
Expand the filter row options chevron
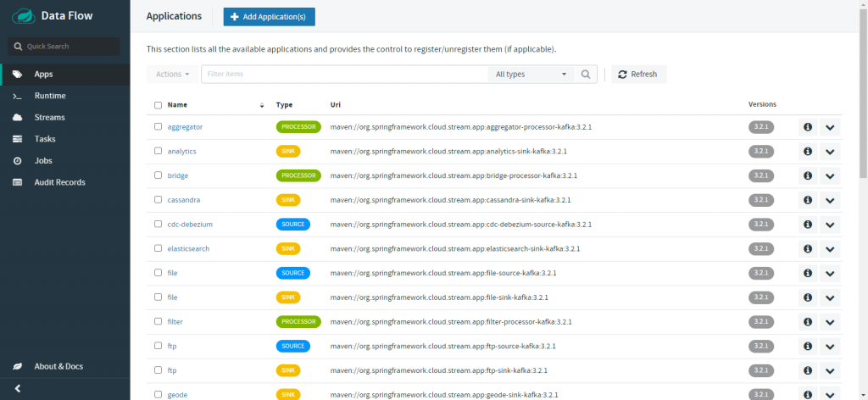point(830,321)
